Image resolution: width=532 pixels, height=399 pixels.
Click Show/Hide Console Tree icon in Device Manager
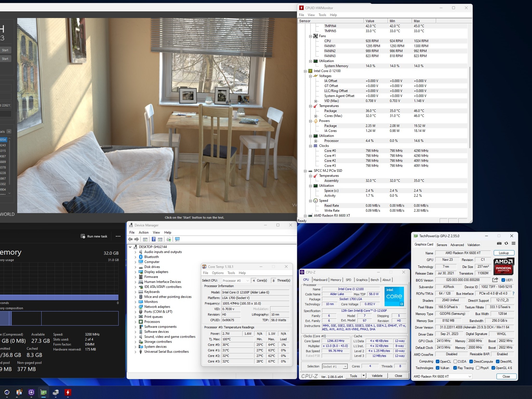(x=145, y=239)
